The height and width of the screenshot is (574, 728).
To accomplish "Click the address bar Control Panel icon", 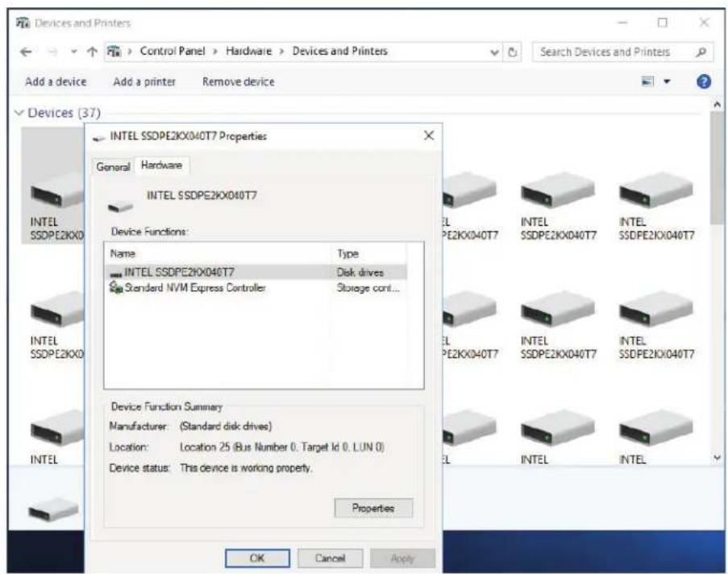I will 114,51.
